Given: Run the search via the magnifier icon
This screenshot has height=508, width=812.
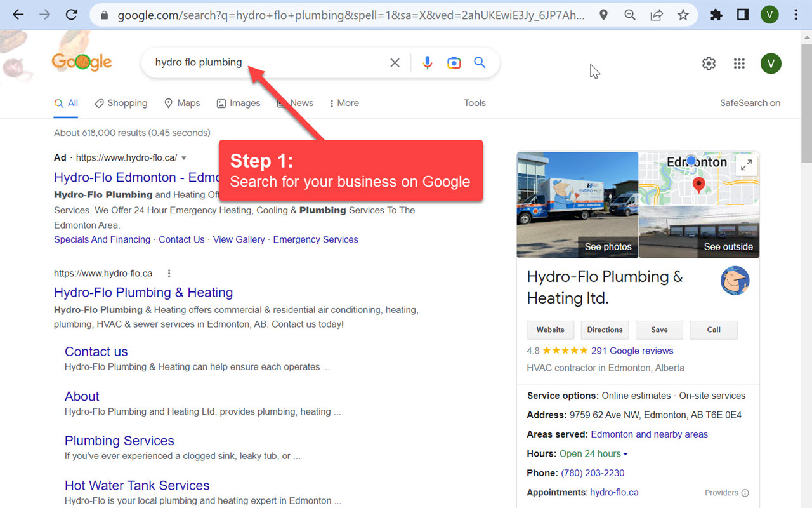Looking at the screenshot, I should pyautogui.click(x=479, y=62).
